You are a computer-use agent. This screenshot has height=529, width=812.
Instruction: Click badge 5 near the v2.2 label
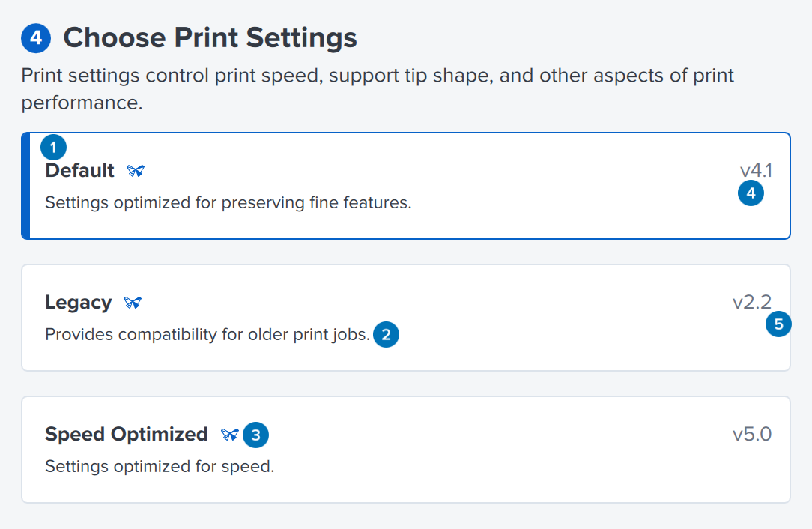[x=778, y=324]
